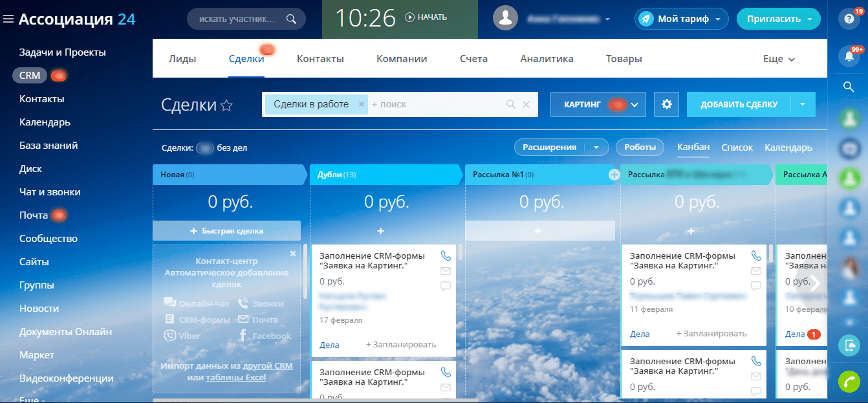Open Диск in left menu
This screenshot has width=868, height=403.
[30, 169]
